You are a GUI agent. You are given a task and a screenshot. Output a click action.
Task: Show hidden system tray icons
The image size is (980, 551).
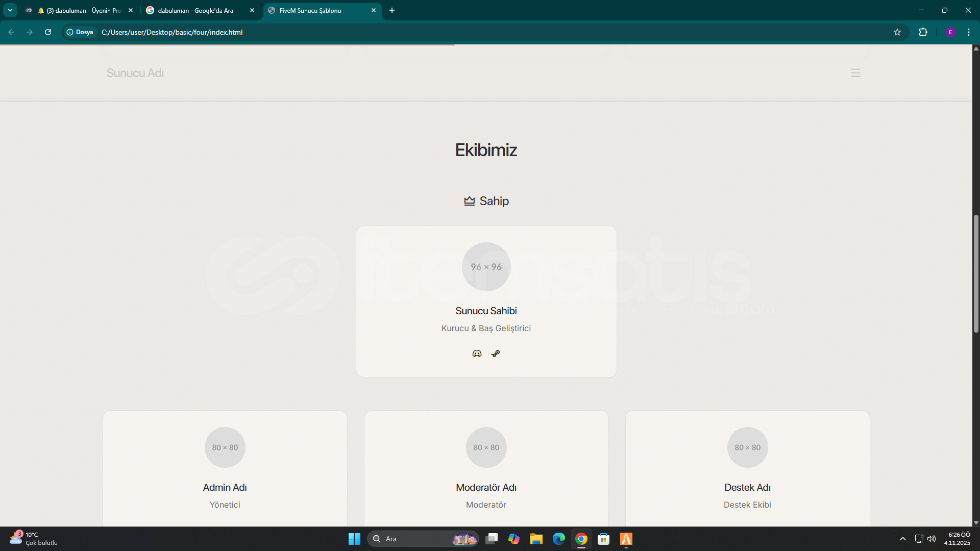pyautogui.click(x=902, y=539)
